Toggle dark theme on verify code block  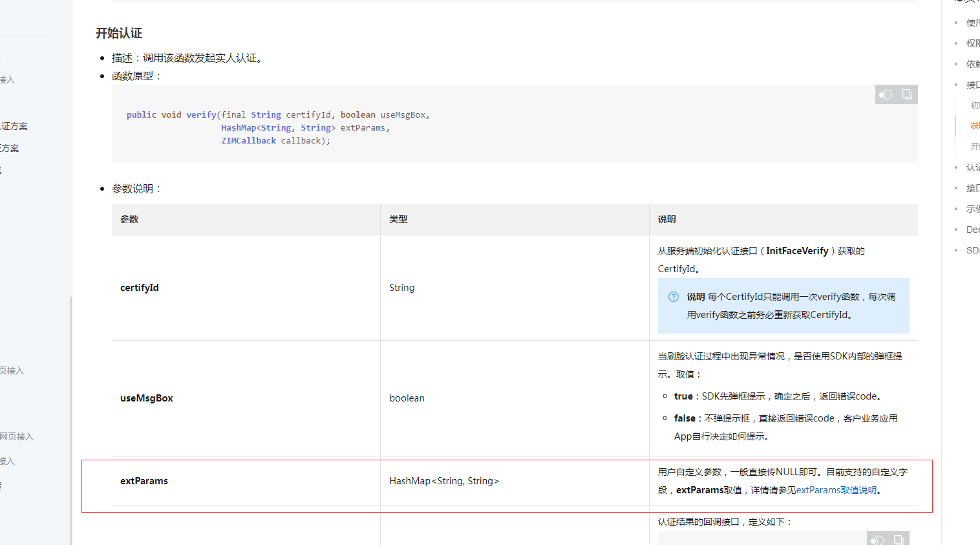pyautogui.click(x=886, y=94)
